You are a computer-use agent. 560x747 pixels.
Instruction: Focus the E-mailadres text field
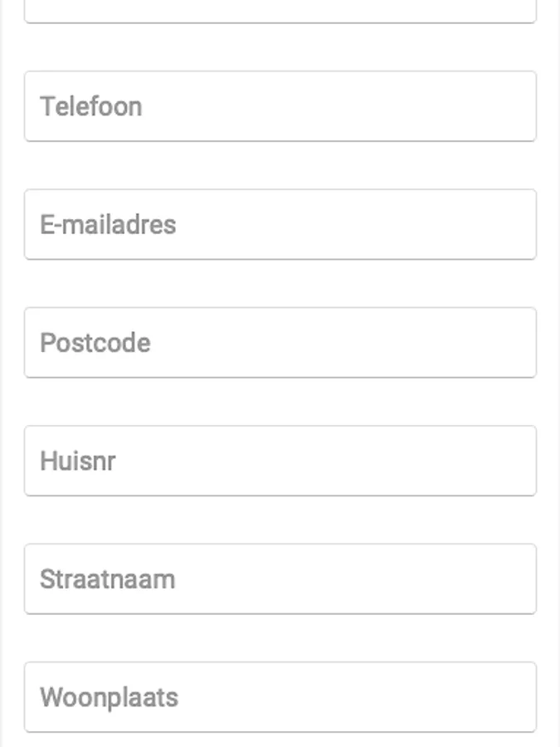click(x=280, y=224)
